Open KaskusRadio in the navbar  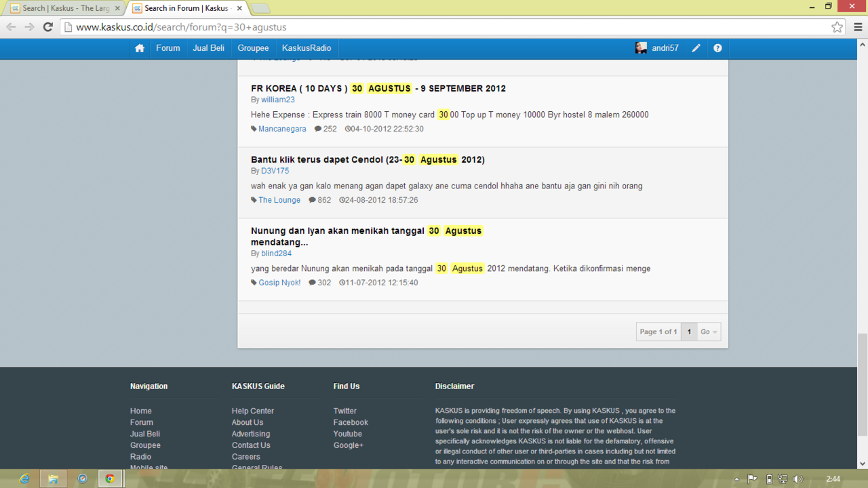(x=307, y=48)
